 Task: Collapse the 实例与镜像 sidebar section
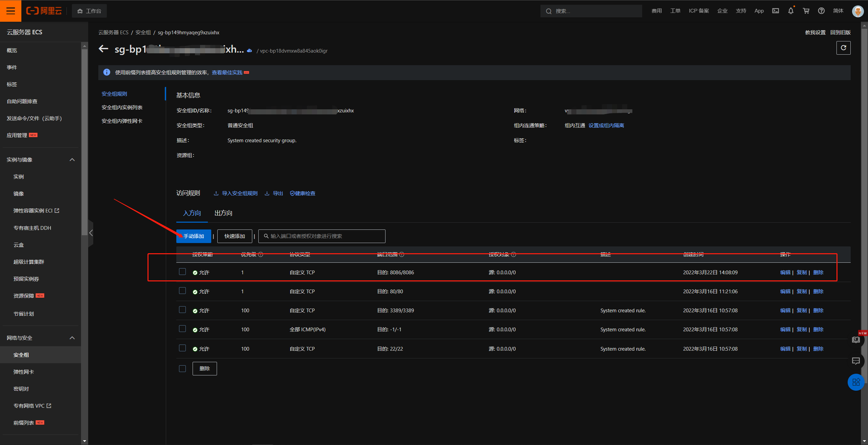click(x=72, y=160)
